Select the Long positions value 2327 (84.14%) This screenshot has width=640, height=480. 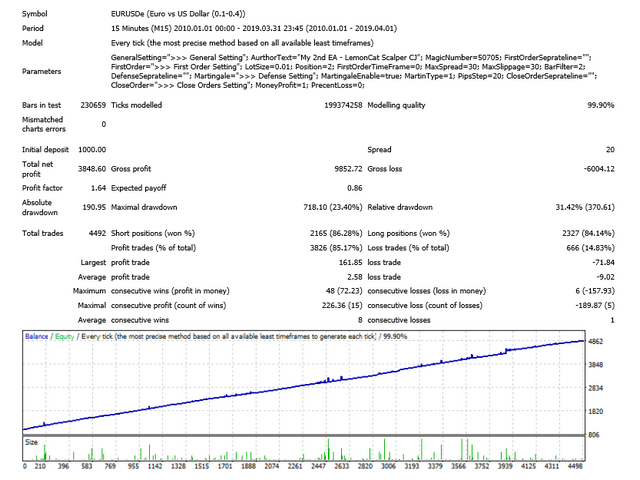(588, 233)
